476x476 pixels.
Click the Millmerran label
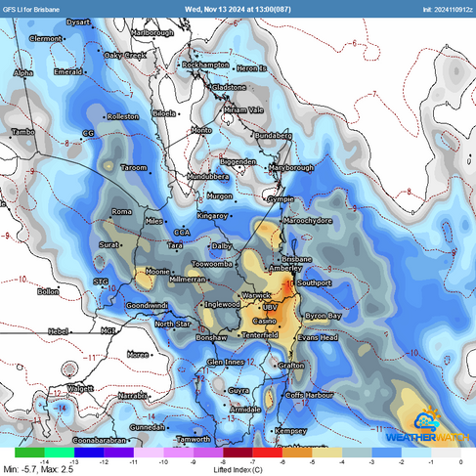188,280
